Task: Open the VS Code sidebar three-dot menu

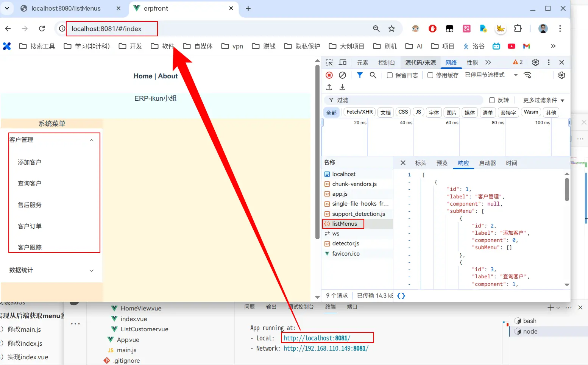Action: coord(75,324)
